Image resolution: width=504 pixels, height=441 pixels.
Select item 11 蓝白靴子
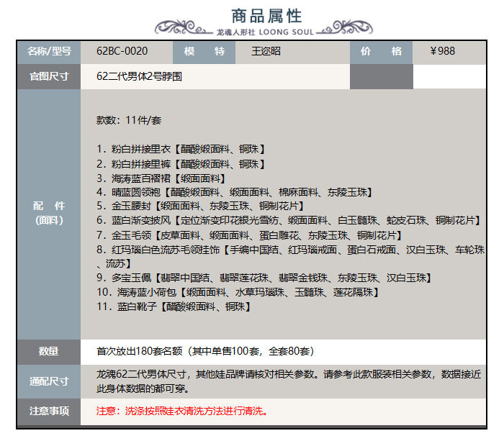point(174,306)
